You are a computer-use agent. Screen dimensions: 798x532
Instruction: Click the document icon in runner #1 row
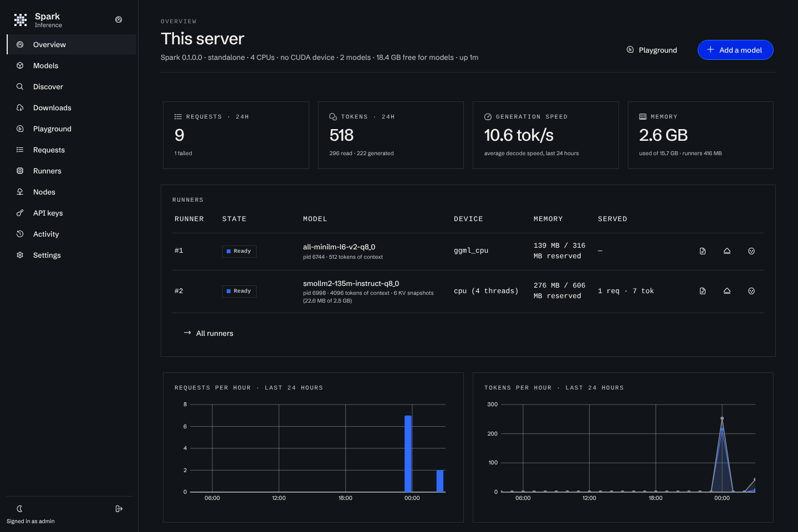point(703,251)
